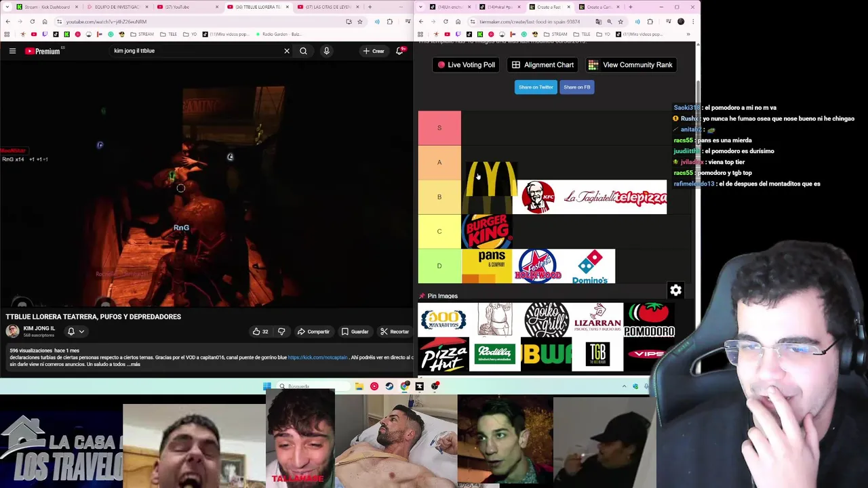Screen dimensions: 868x488
Task: Open the TELE bookmarks folder in left browser
Action: click(x=170, y=34)
